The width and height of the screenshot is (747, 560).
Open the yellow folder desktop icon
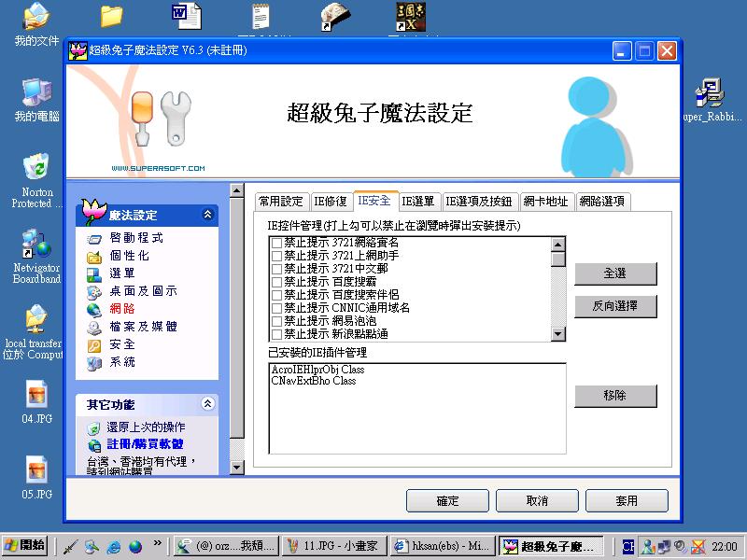111,16
